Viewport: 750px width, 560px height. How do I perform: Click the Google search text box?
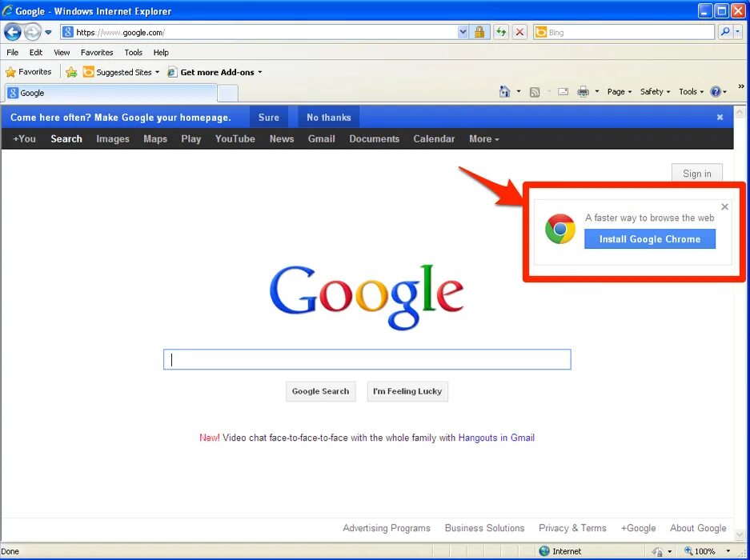(367, 359)
